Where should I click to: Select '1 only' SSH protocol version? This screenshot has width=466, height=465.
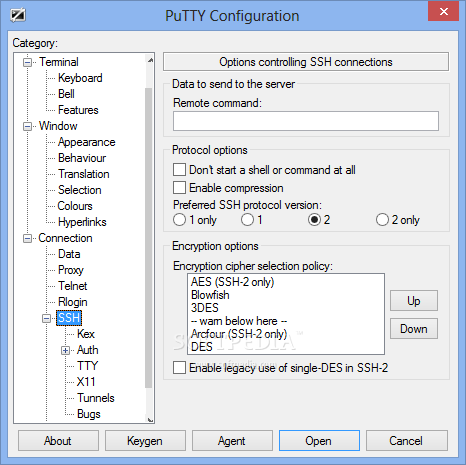click(179, 220)
